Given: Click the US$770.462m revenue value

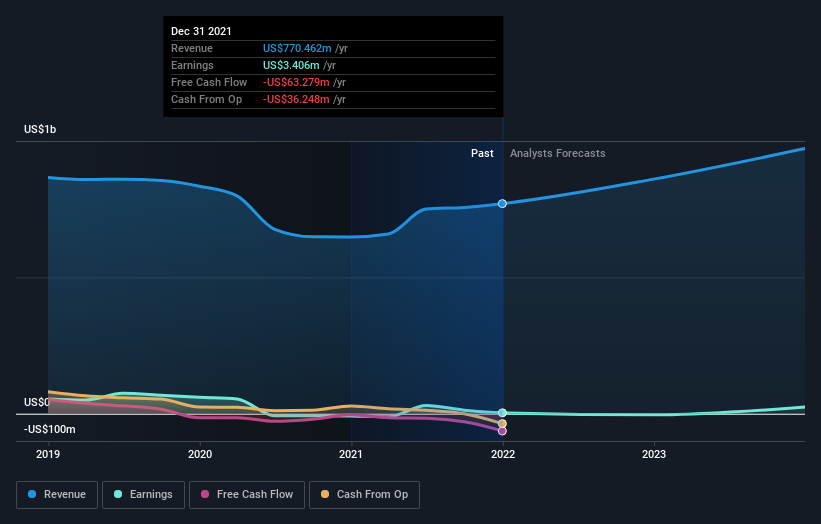Looking at the screenshot, I should click(x=297, y=48).
